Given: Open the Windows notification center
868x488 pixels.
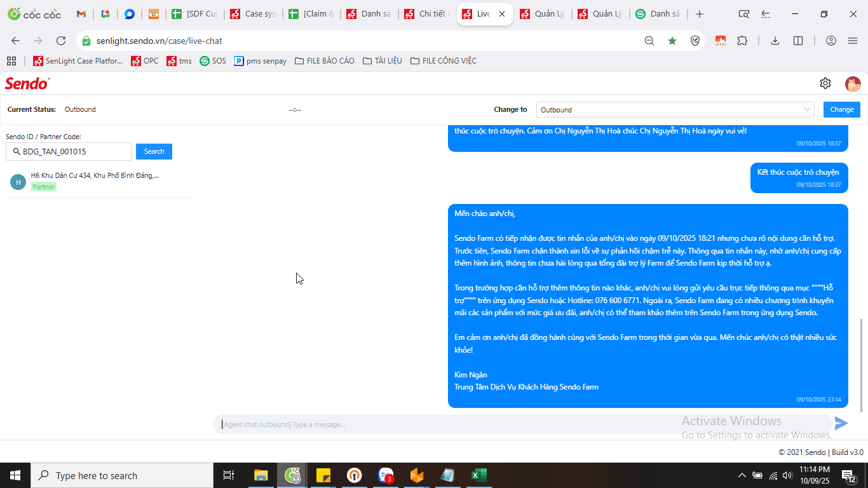Looking at the screenshot, I should (850, 475).
